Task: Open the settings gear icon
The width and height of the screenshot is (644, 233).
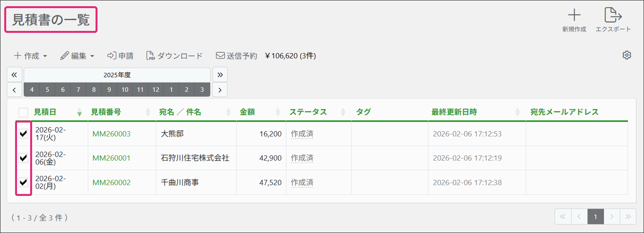Action: 627,55
